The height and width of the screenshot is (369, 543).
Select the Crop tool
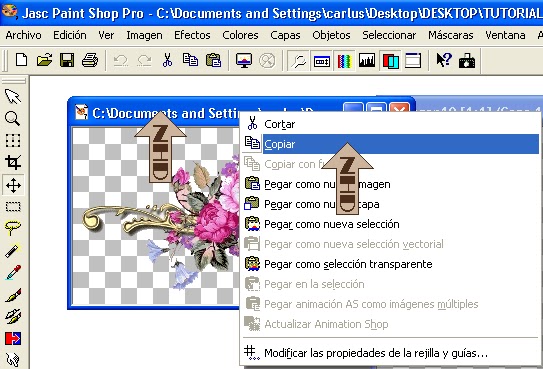13,162
